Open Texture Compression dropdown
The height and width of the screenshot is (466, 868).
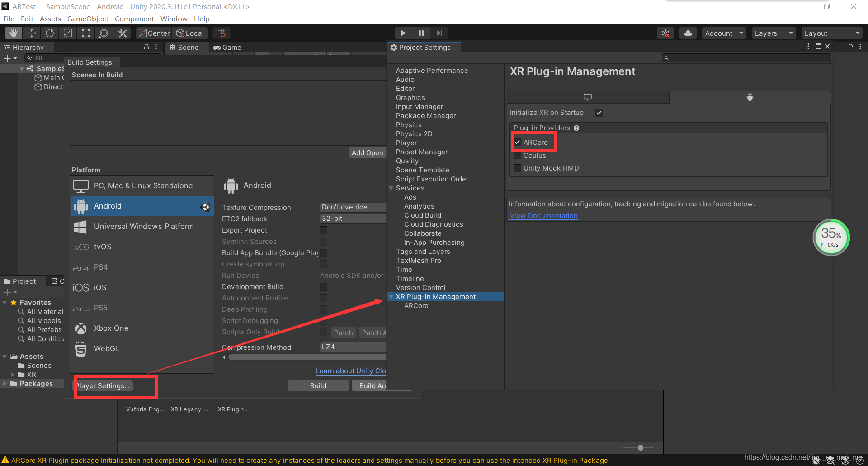[353, 207]
